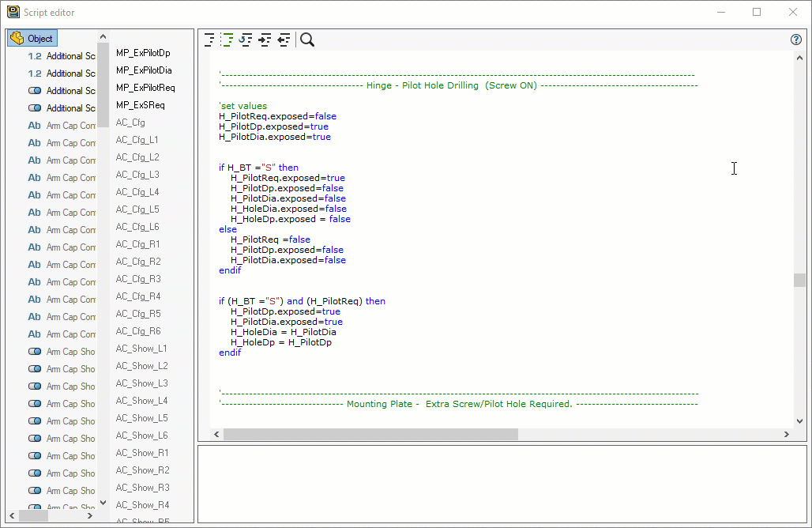Select the AC_Cfg_R2 variable name

pos(138,261)
